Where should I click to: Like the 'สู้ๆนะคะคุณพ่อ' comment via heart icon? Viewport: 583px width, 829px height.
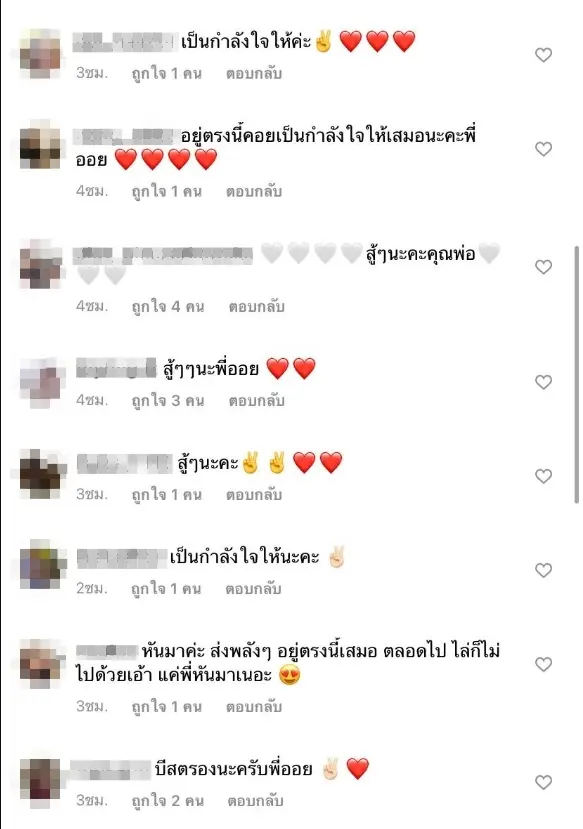tap(543, 266)
